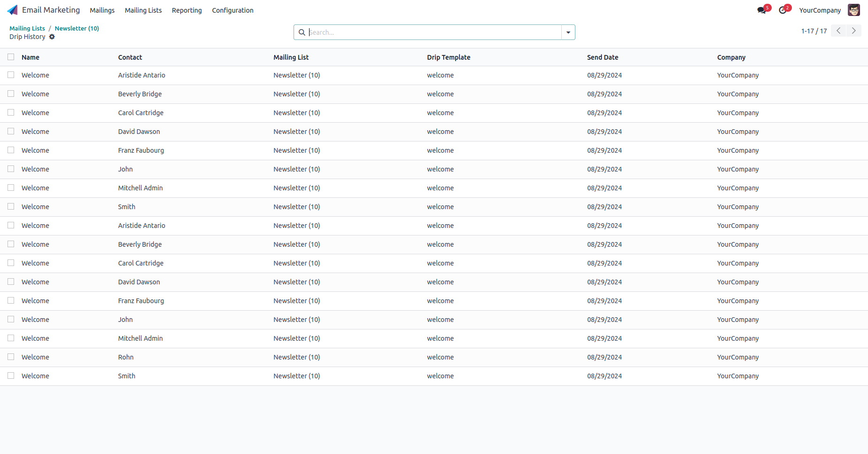Check the first David Dawson row checkbox

coord(11,131)
